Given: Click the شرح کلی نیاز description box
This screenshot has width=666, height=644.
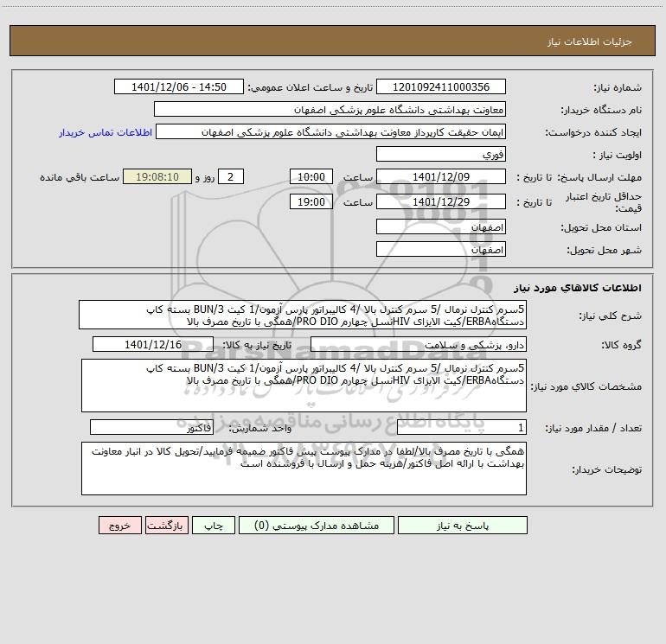Looking at the screenshot, I should [303, 315].
